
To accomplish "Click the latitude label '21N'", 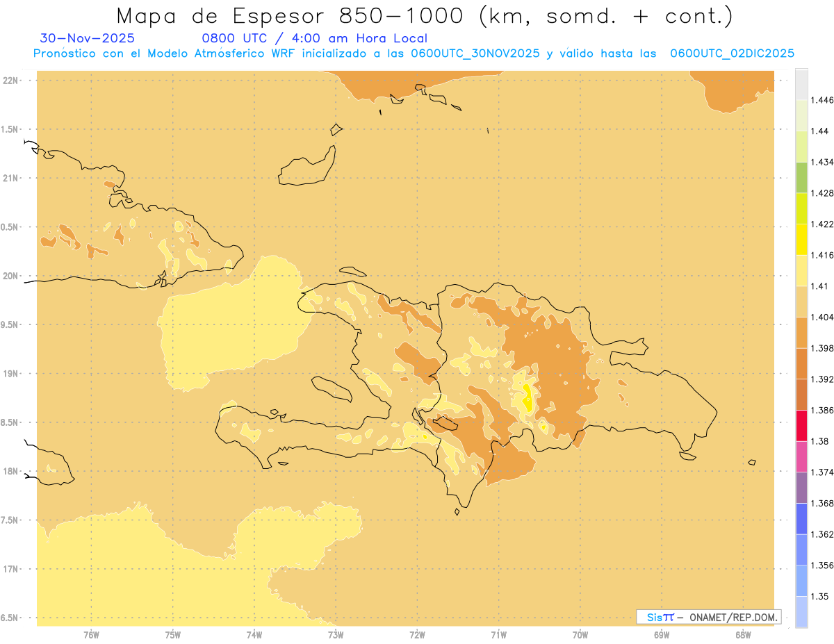I will coord(11,178).
